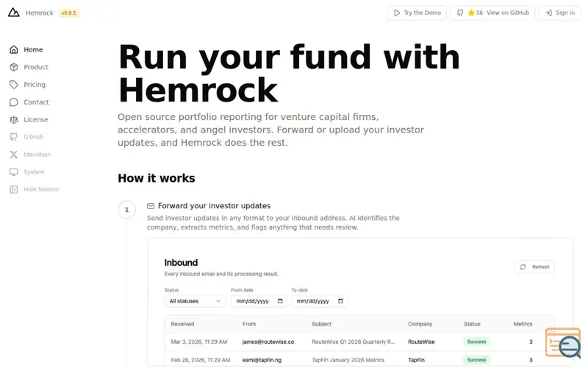The height and width of the screenshot is (368, 588).
Task: Click the refresh arrows icon in Inbound
Action: coord(523,267)
